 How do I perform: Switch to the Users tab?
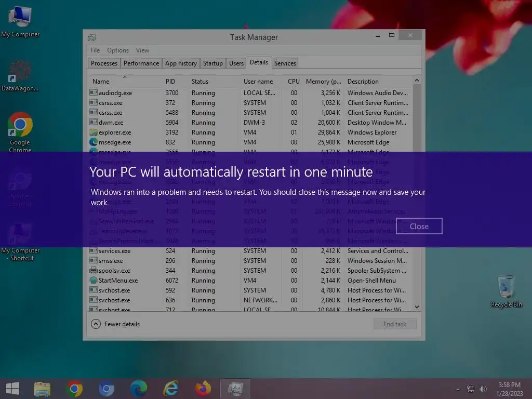point(236,63)
